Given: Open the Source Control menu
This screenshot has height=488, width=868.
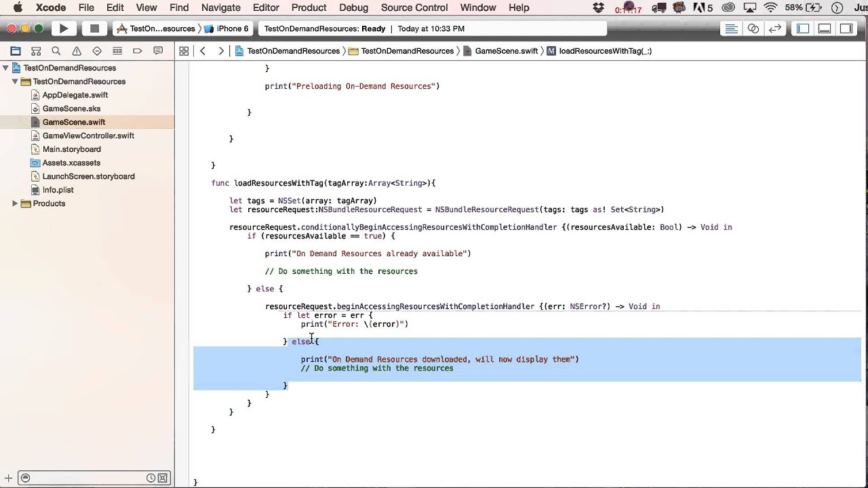Looking at the screenshot, I should (x=414, y=7).
